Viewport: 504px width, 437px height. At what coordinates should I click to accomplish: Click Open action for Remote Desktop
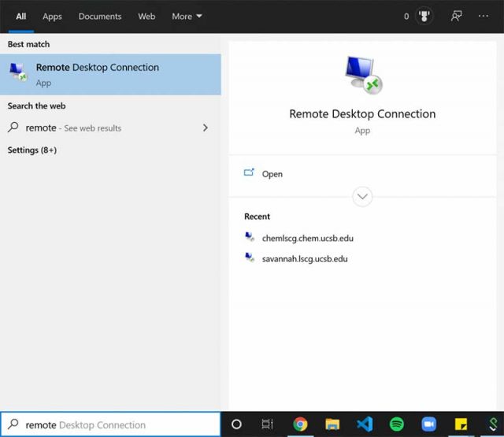tap(362, 174)
